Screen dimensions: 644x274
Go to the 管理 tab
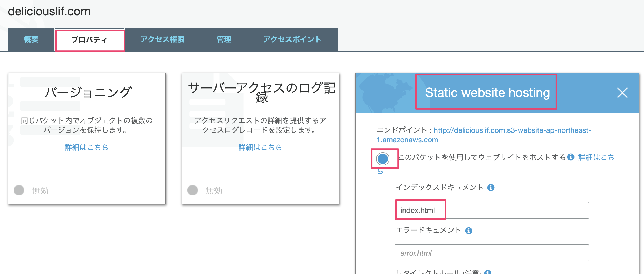[x=224, y=40]
